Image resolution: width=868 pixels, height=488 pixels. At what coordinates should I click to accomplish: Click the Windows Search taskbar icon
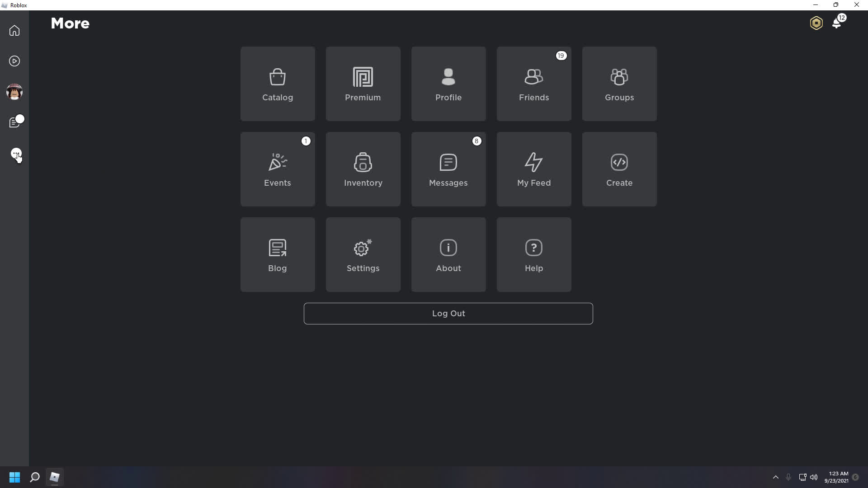[34, 477]
